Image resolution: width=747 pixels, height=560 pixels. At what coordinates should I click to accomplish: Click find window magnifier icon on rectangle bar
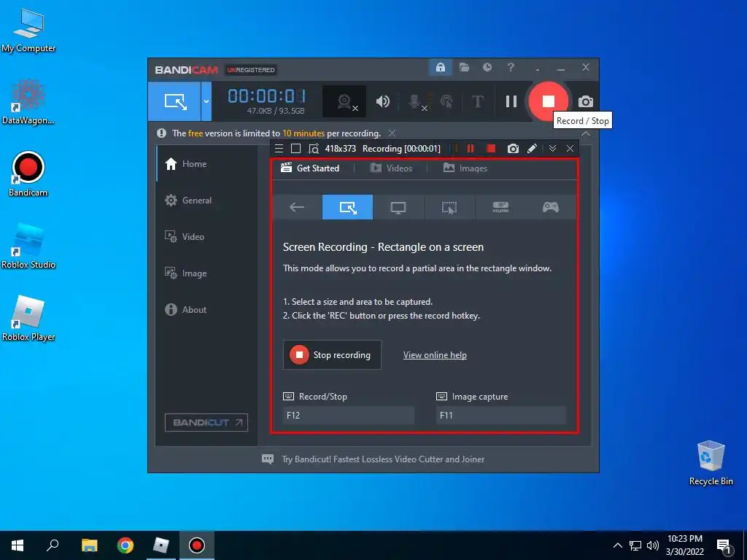point(314,149)
